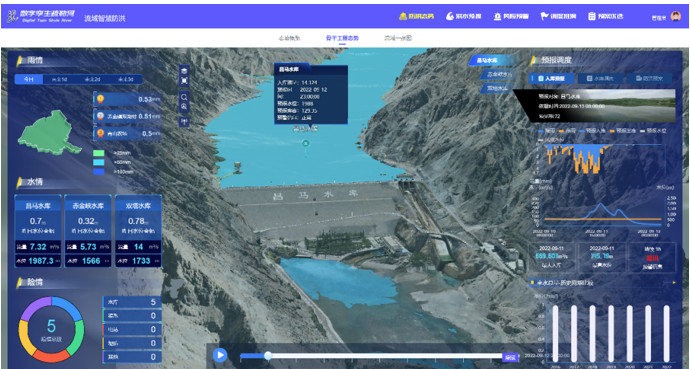Click the gold medal rainfall rank 0.53mm

pos(127,99)
